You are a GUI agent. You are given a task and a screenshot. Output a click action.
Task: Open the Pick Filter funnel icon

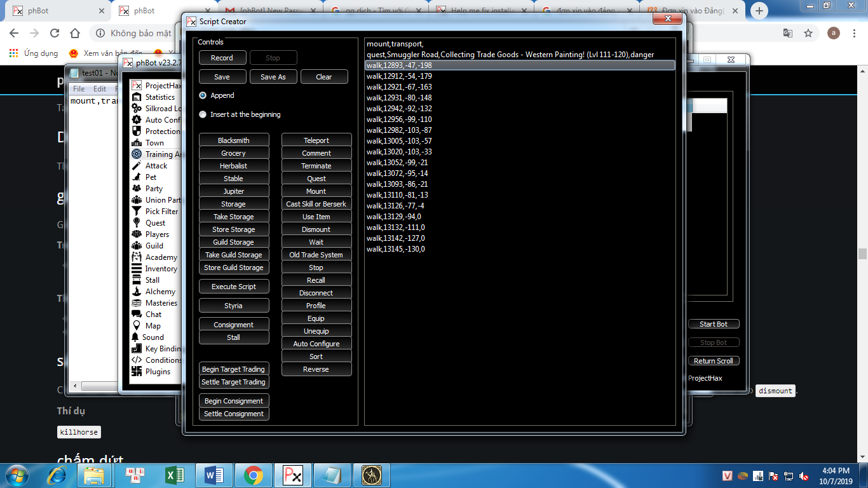(137, 212)
